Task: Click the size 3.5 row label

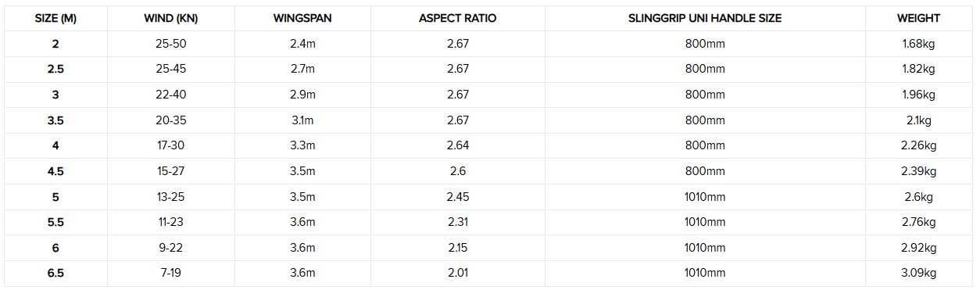Action: pos(55,120)
